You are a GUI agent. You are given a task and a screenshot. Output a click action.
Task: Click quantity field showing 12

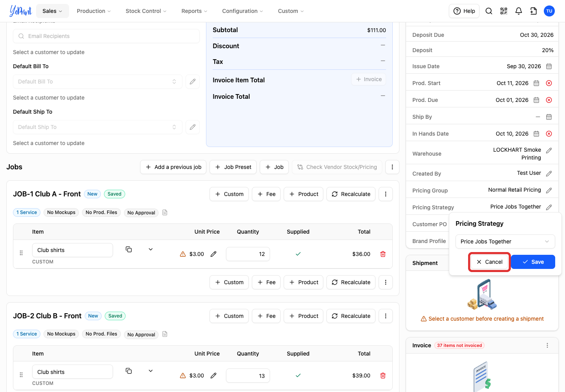(248, 254)
